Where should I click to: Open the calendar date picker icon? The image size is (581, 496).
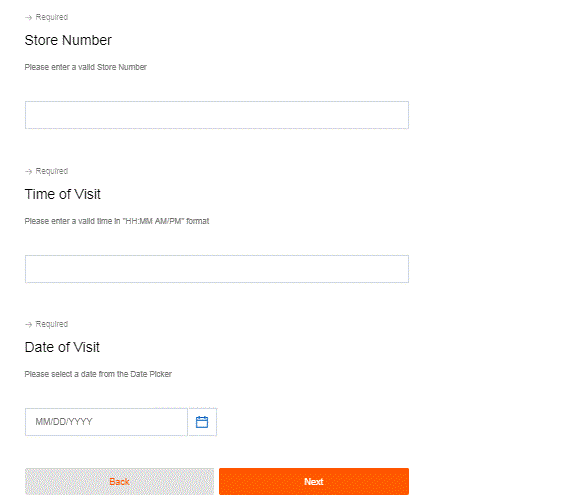pos(202,422)
